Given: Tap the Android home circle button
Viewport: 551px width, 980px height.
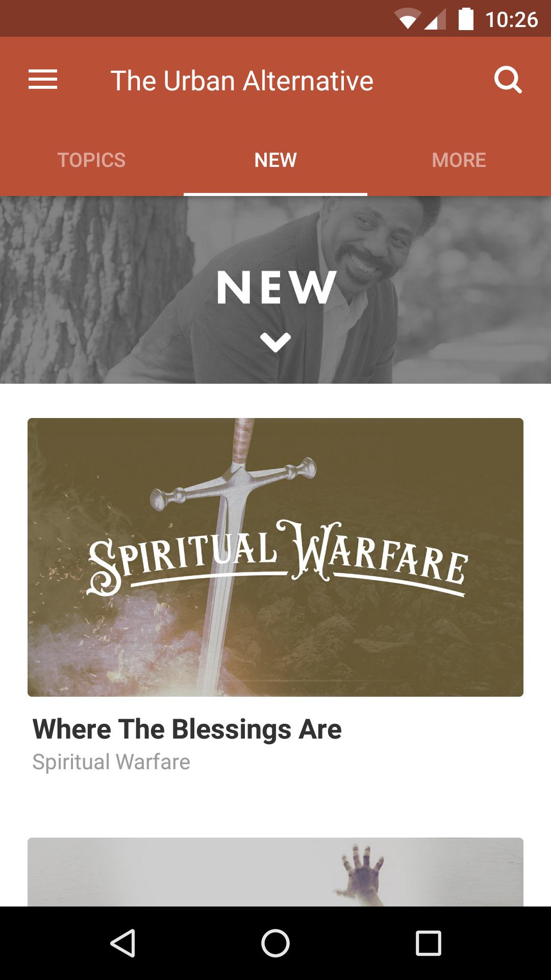Looking at the screenshot, I should click(x=275, y=943).
